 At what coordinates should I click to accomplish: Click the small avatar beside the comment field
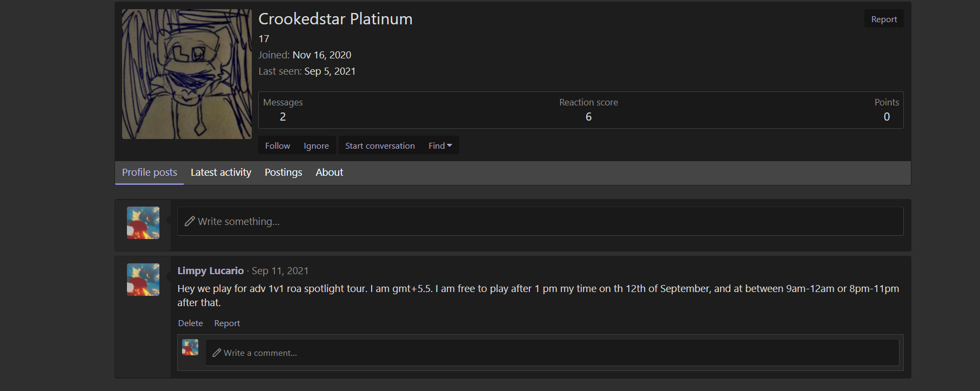[x=190, y=347]
